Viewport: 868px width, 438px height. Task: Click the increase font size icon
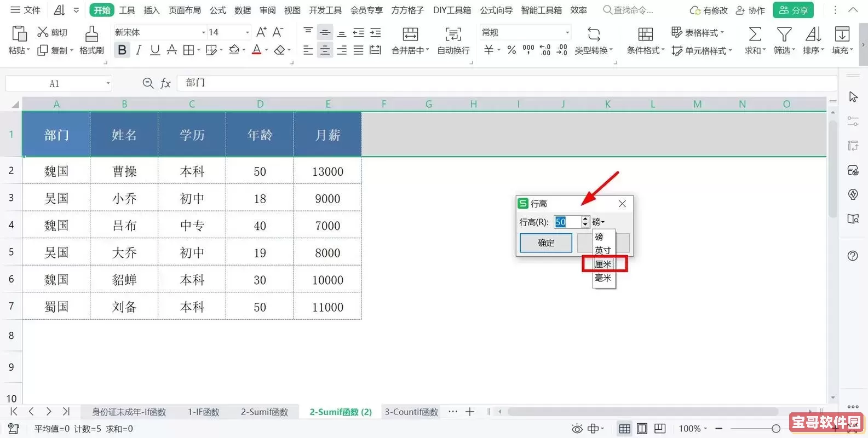tap(262, 32)
